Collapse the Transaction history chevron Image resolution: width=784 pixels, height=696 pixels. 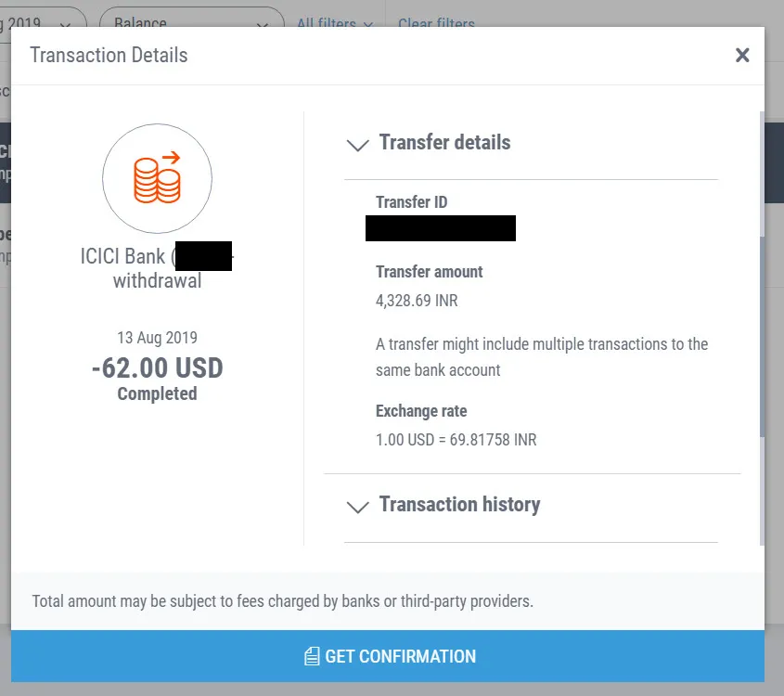click(x=358, y=507)
